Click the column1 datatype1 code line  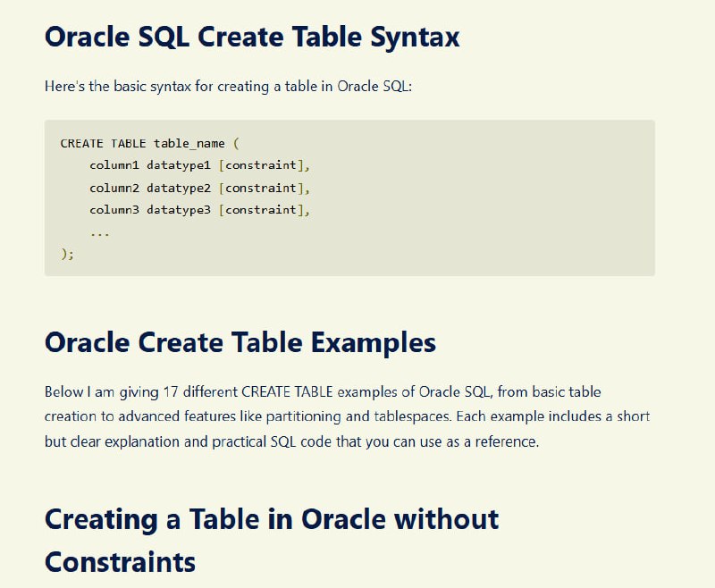pyautogui.click(x=199, y=165)
